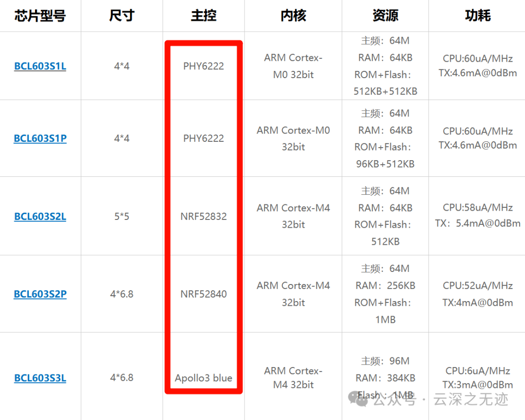Select RAM: 64KB in the BCL603S2L row
Viewport: 525px width, 420px height.
385,208
